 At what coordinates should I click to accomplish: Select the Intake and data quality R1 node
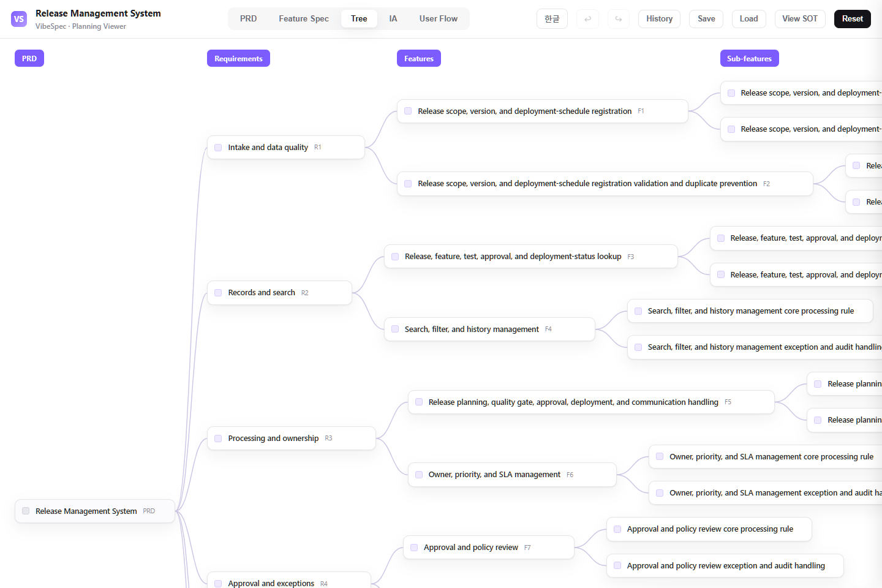286,148
